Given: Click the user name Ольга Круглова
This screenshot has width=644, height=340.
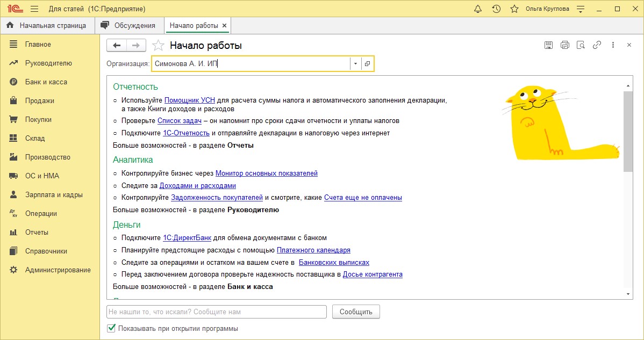Looking at the screenshot, I should point(547,9).
